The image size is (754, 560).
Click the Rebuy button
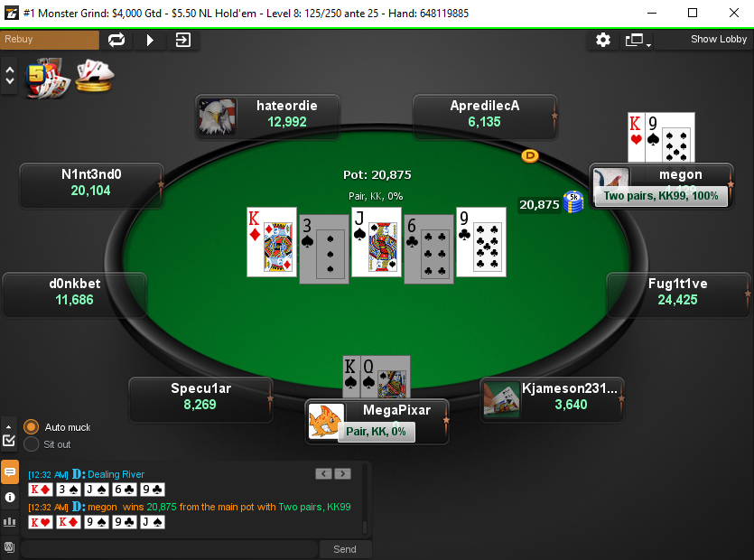(50, 40)
